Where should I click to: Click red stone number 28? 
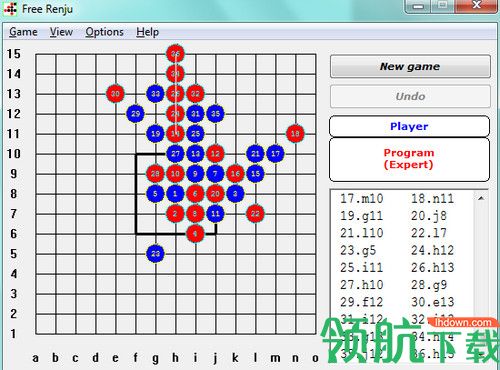(155, 174)
